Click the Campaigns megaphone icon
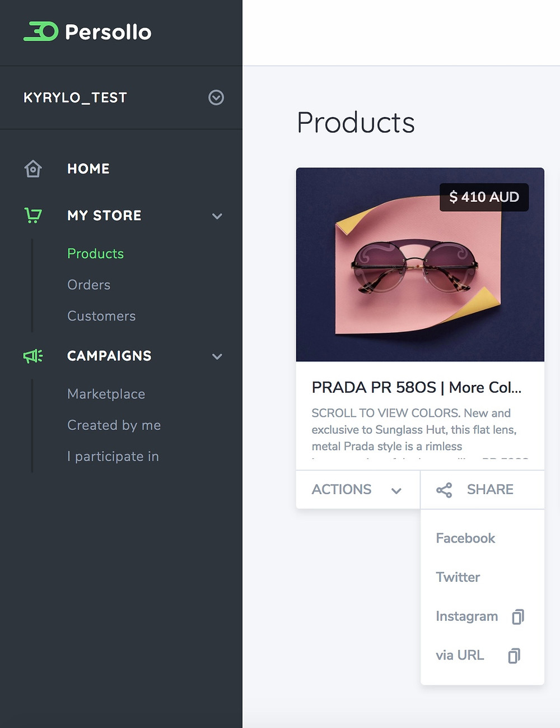Viewport: 560px width, 728px height. (33, 356)
